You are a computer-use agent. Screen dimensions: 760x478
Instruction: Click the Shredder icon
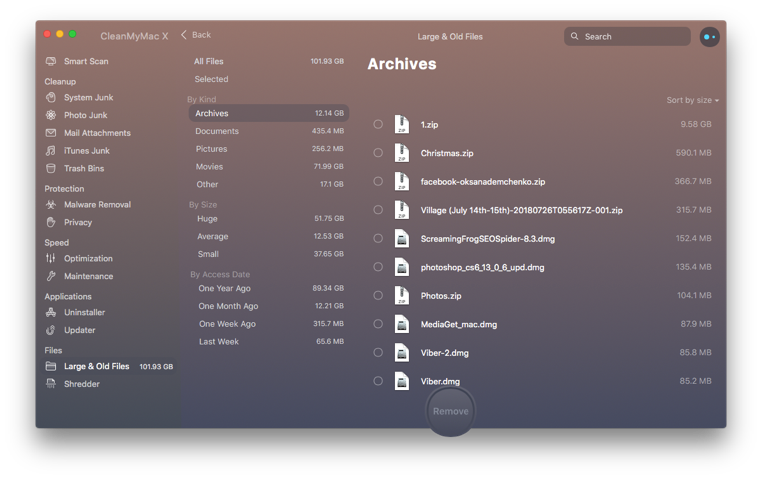point(51,383)
